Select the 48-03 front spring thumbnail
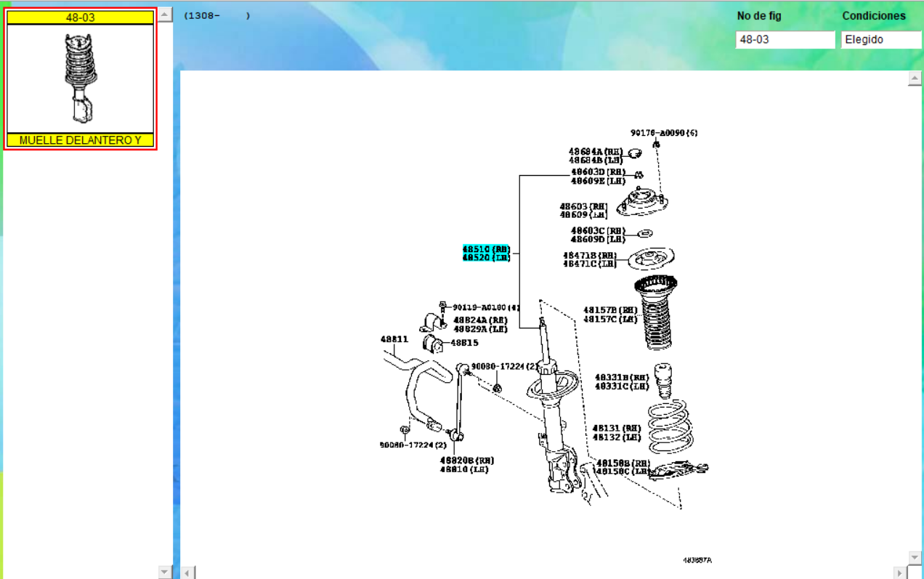 click(x=80, y=78)
